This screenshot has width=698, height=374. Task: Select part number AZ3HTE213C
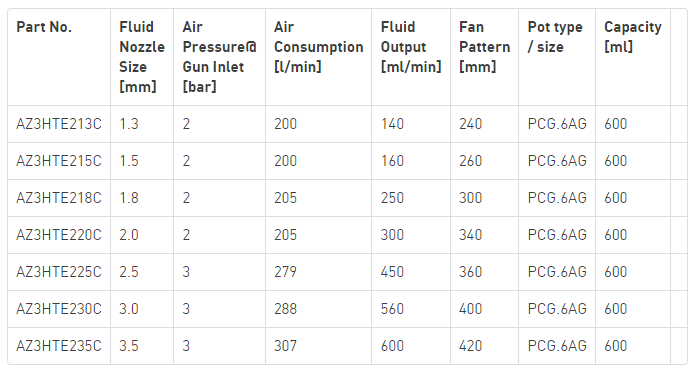pyautogui.click(x=59, y=124)
